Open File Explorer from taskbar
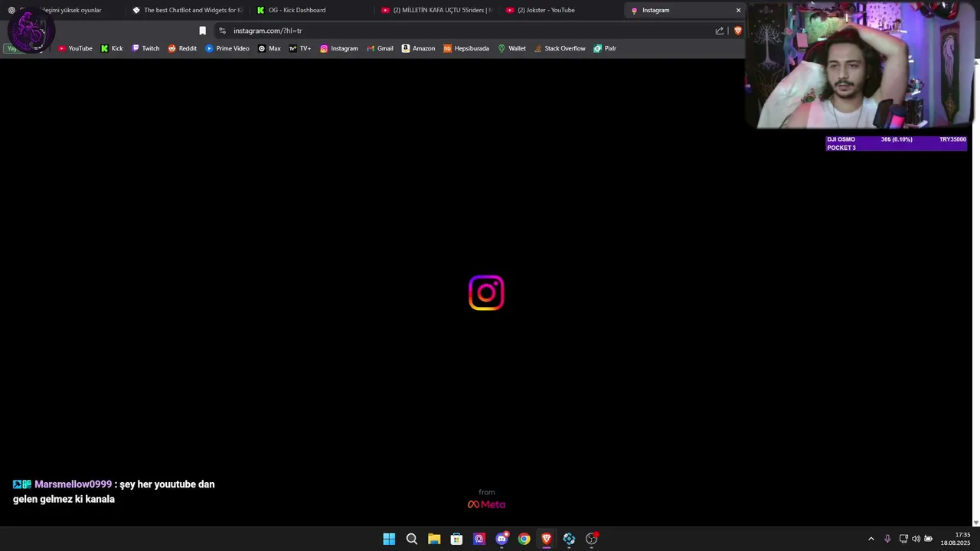 (x=434, y=539)
